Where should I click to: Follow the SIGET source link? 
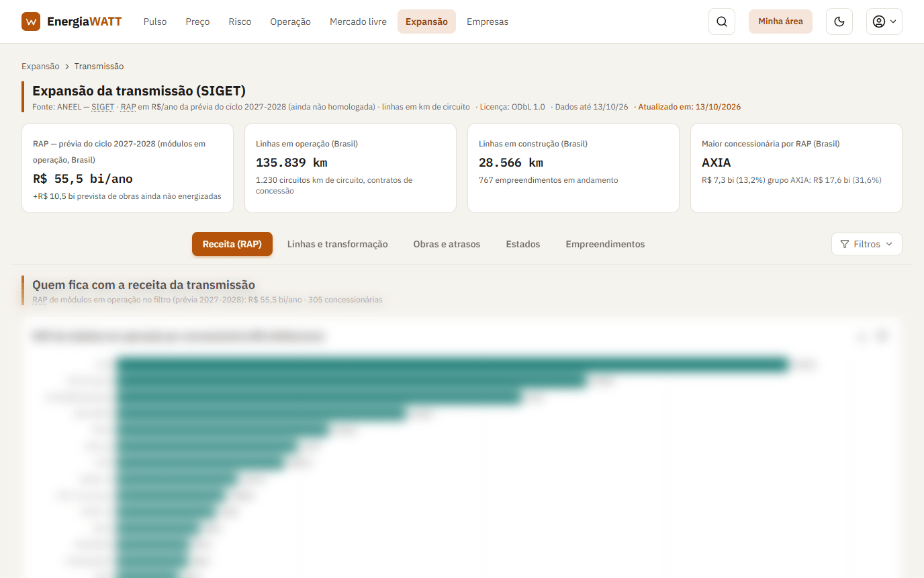(x=103, y=107)
